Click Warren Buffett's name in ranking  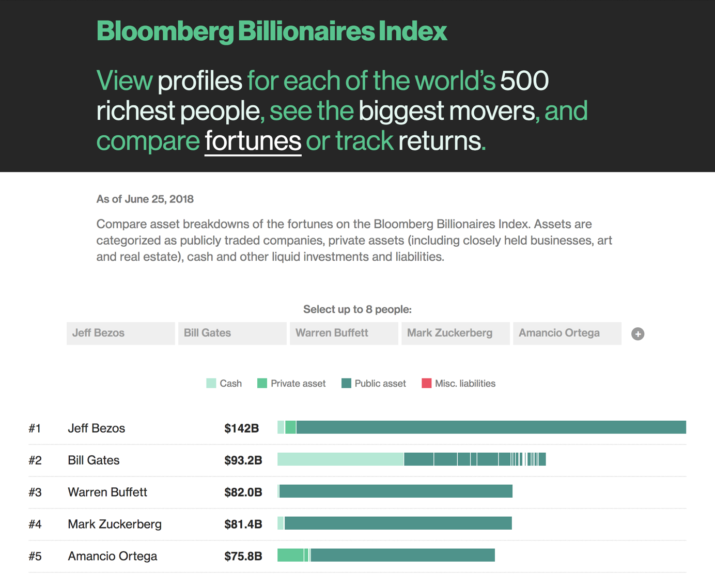[107, 492]
